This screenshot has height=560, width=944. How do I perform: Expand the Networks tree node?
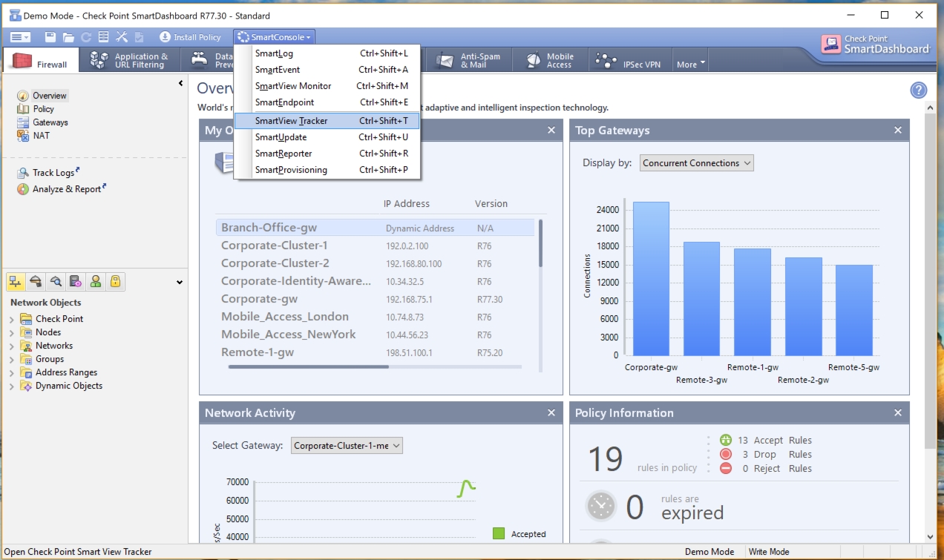pyautogui.click(x=12, y=346)
